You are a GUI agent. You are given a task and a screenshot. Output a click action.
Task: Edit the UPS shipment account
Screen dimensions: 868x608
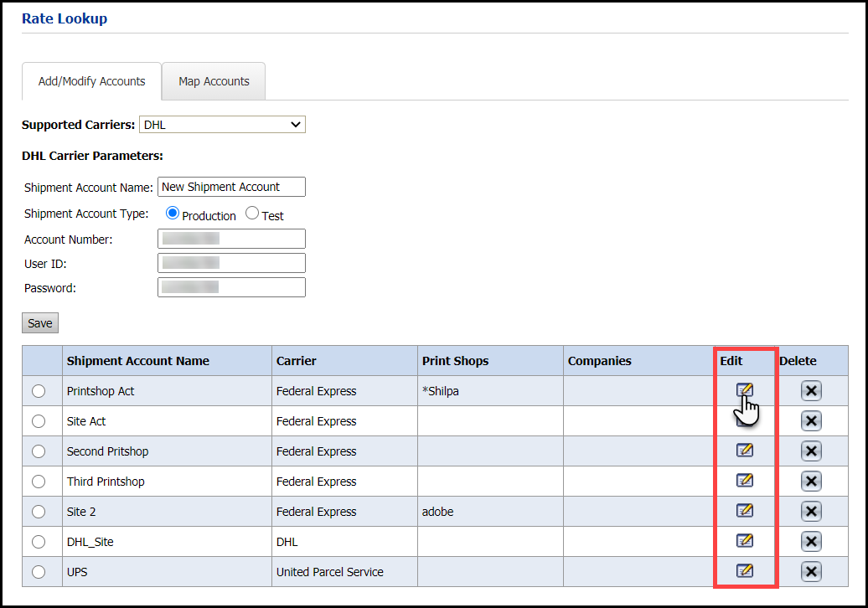coord(744,571)
